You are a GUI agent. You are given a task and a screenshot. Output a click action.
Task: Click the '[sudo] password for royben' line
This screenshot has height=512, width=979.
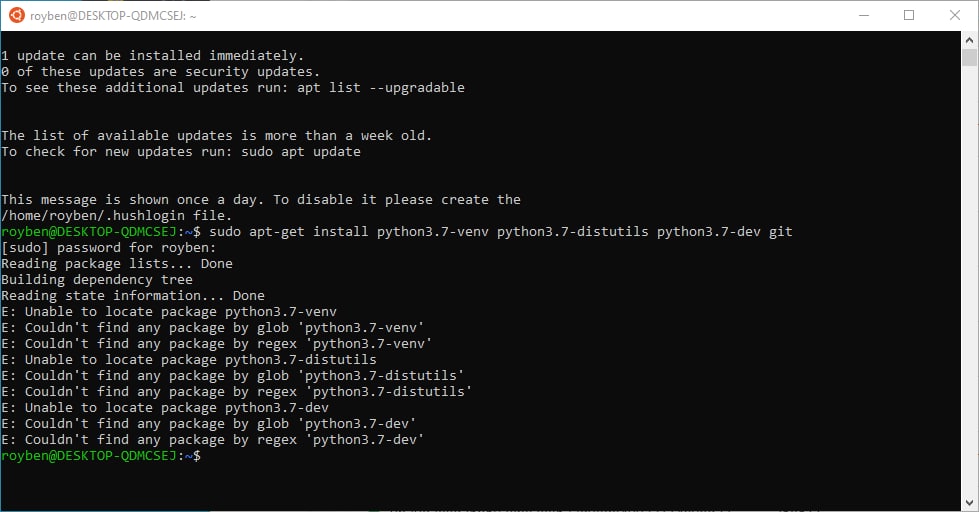[108, 248]
